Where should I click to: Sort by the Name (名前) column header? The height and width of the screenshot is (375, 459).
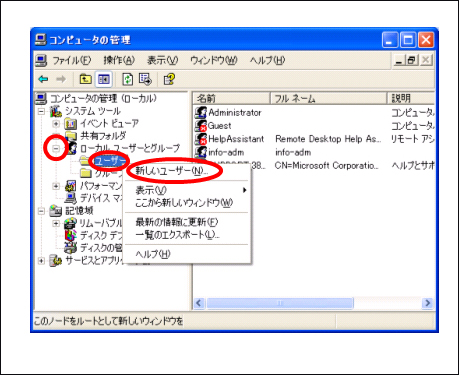coord(232,98)
